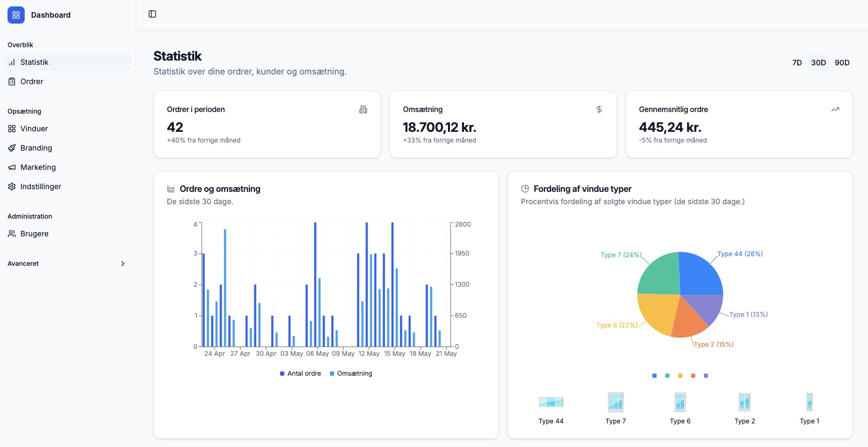Click the Brugere users icon
This screenshot has height=447, width=868.
12,234
